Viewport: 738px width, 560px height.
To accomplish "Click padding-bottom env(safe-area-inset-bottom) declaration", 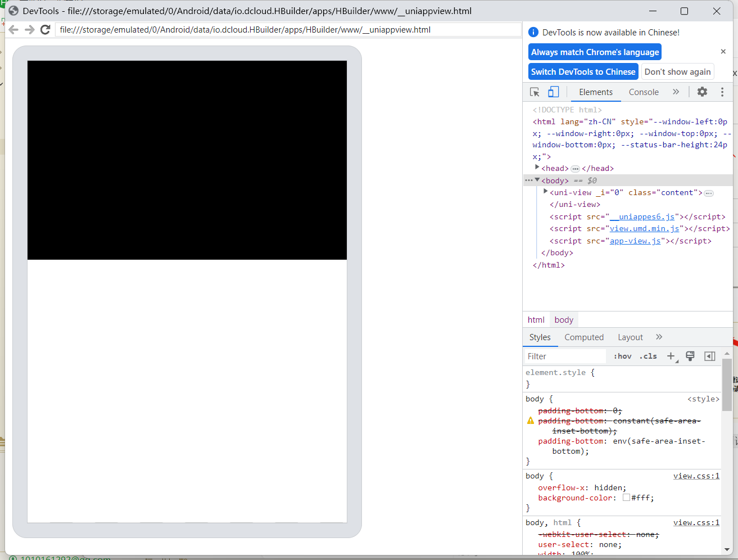I will coord(621,446).
